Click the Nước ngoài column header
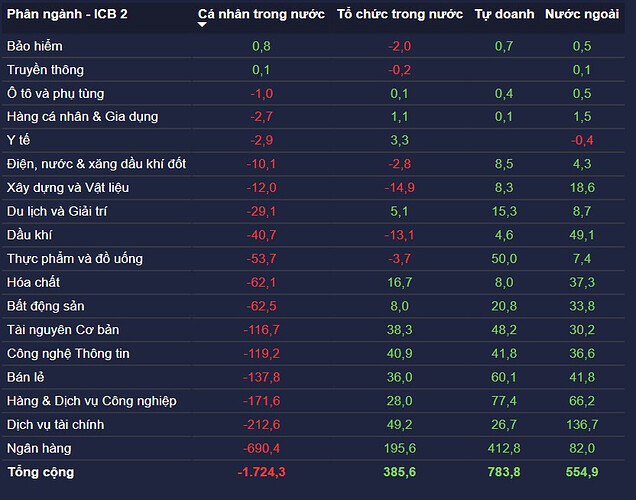 (x=584, y=14)
